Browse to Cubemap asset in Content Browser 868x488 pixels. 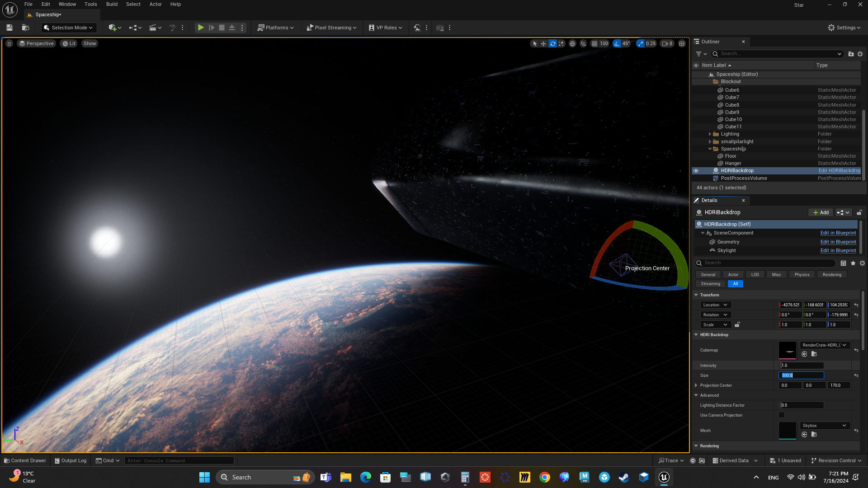pyautogui.click(x=814, y=354)
